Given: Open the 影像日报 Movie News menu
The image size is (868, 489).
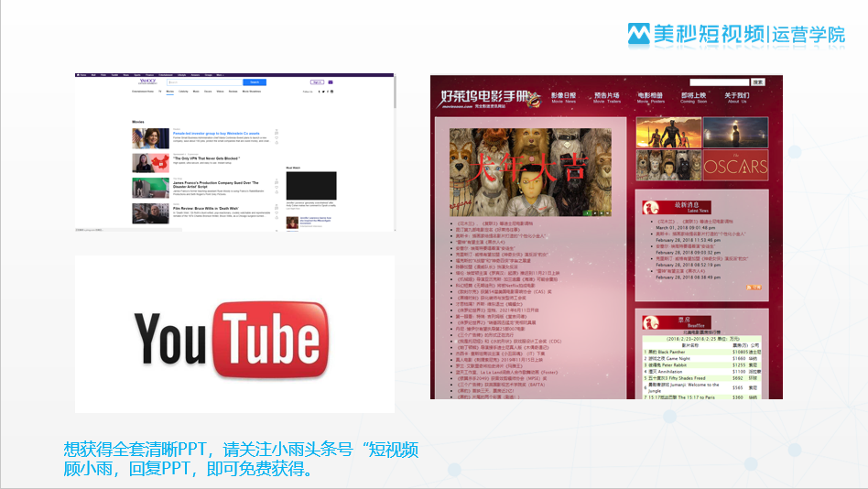Looking at the screenshot, I should tap(563, 97).
